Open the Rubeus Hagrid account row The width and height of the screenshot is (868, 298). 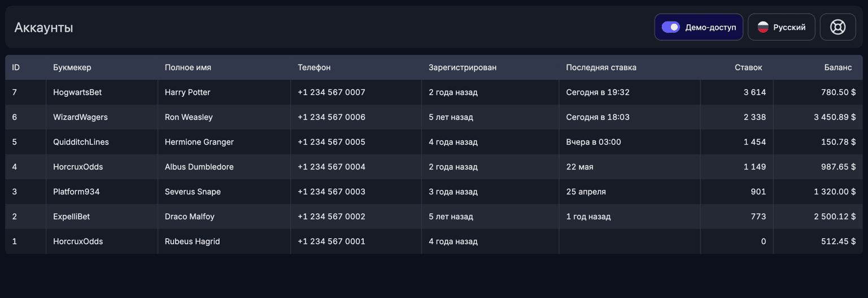pyautogui.click(x=434, y=241)
